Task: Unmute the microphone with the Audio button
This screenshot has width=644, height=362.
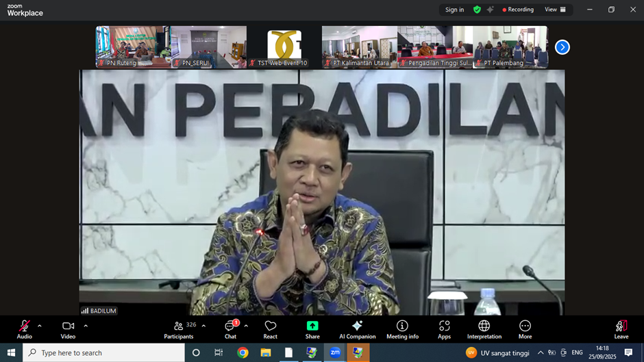Action: [24, 329]
